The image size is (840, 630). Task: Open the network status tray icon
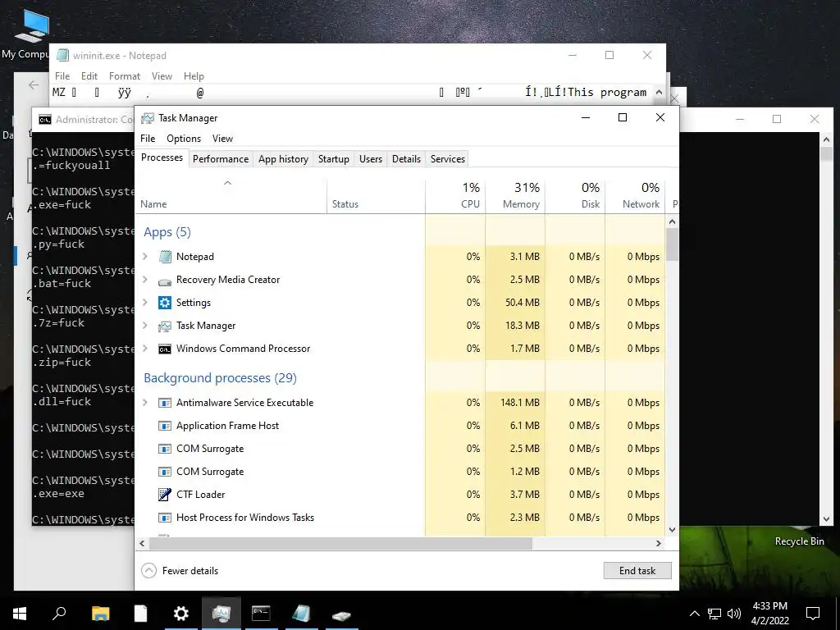click(x=714, y=614)
